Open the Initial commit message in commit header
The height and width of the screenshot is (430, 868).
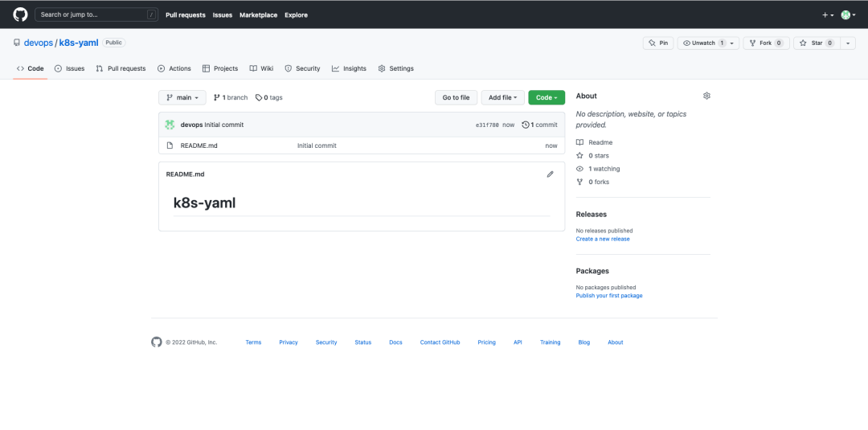[x=224, y=125]
